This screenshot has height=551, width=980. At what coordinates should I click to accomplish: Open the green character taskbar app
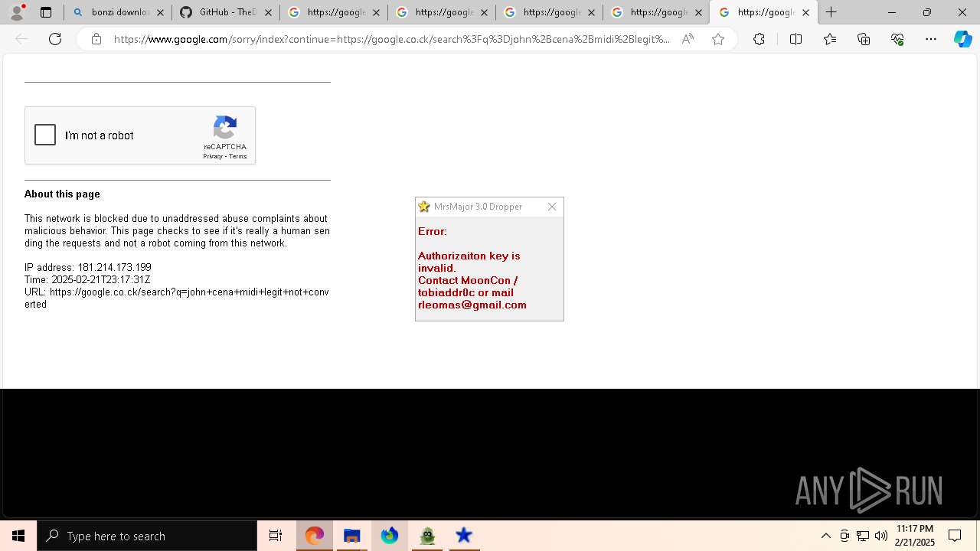[x=426, y=536]
